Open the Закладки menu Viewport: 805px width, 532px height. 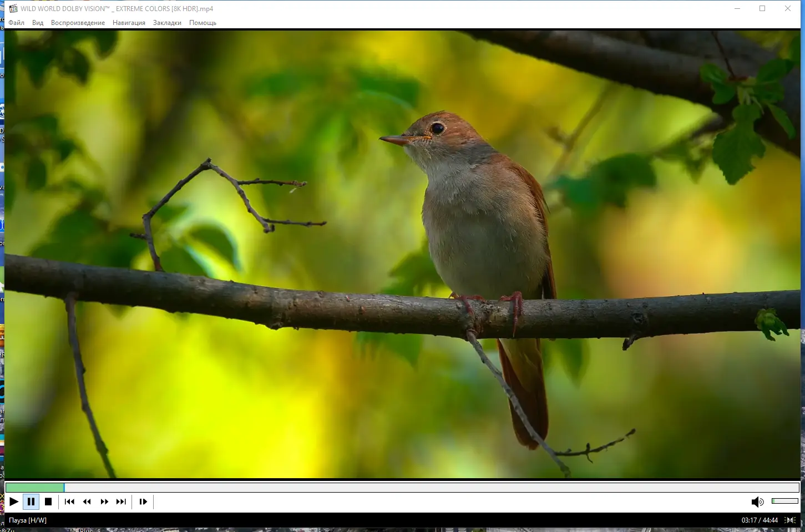[x=167, y=23]
